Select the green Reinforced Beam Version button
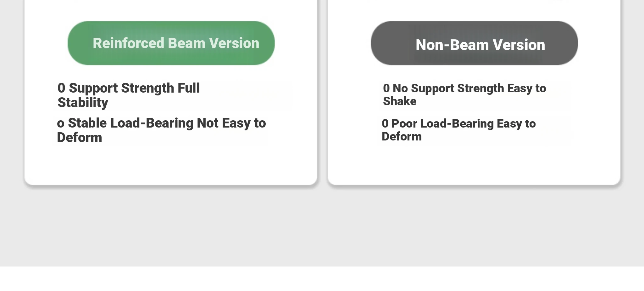Image resolution: width=644 pixels, height=291 pixels. (171, 43)
